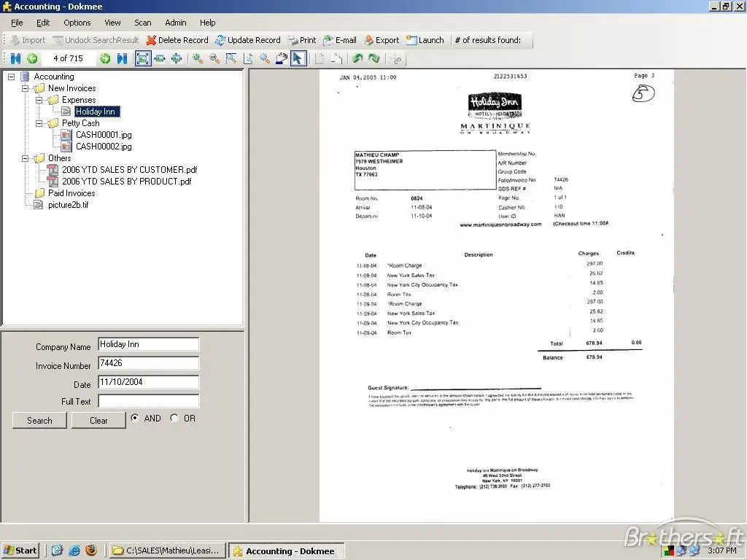The image size is (747, 560).
Task: Select the fit-to-width view icon
Action: pos(160,58)
